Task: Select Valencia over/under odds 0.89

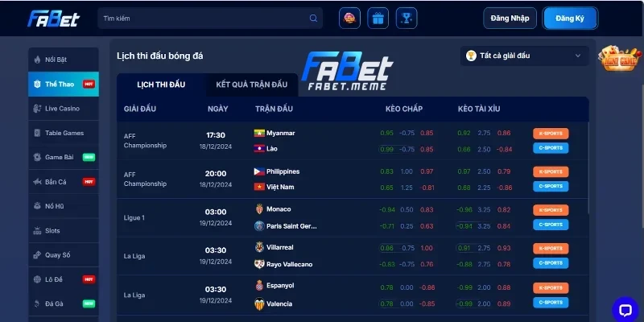Action: click(x=504, y=304)
